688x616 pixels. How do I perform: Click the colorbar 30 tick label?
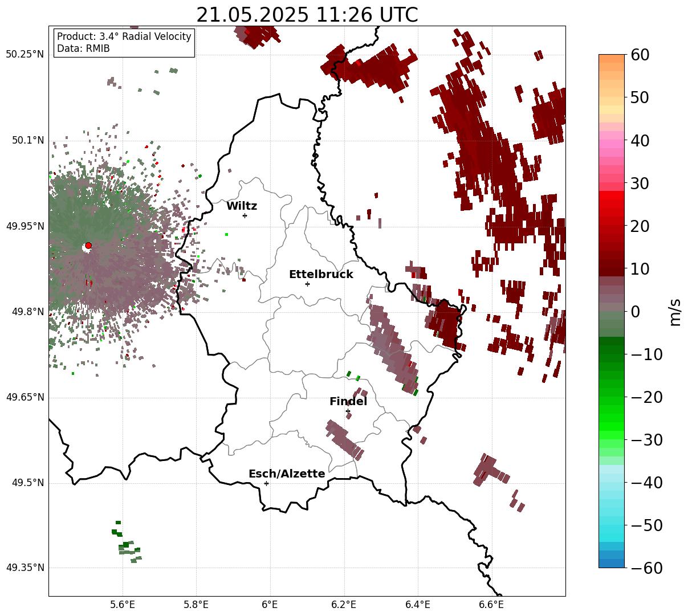tap(640, 183)
